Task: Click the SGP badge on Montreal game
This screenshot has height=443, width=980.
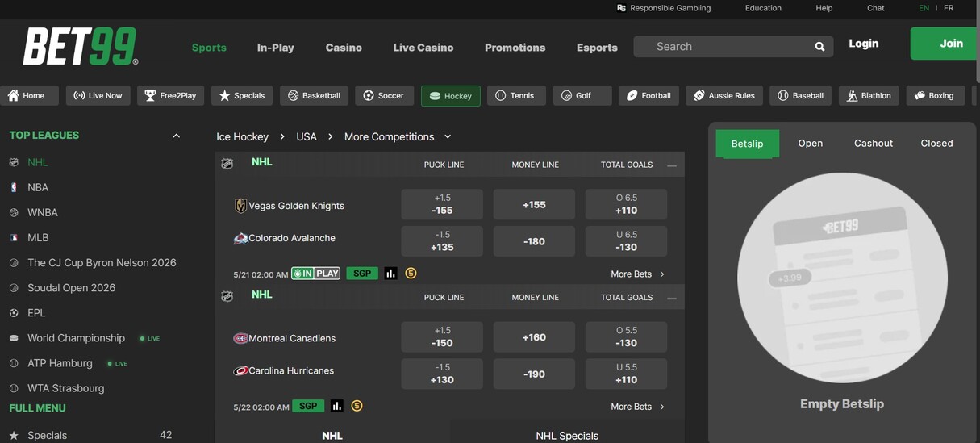Action: pyautogui.click(x=308, y=406)
